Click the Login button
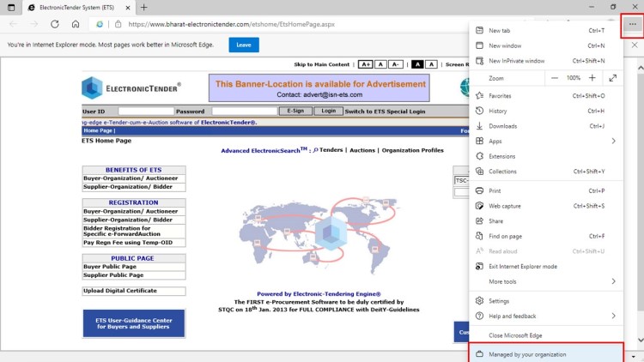 (x=326, y=111)
